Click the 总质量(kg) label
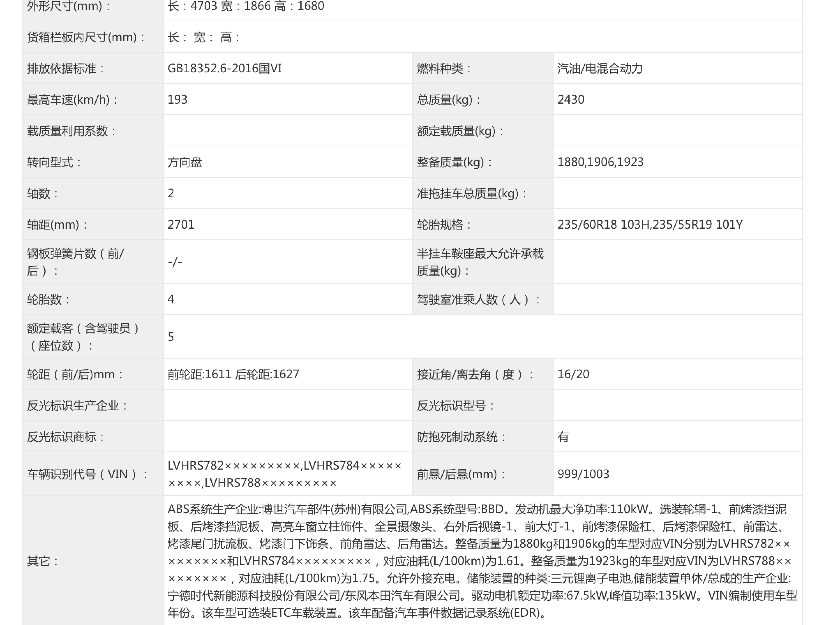 (x=448, y=100)
